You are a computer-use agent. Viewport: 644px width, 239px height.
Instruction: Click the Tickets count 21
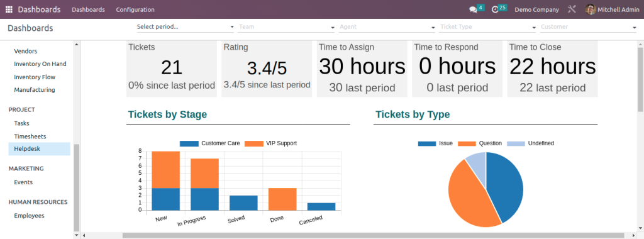172,67
